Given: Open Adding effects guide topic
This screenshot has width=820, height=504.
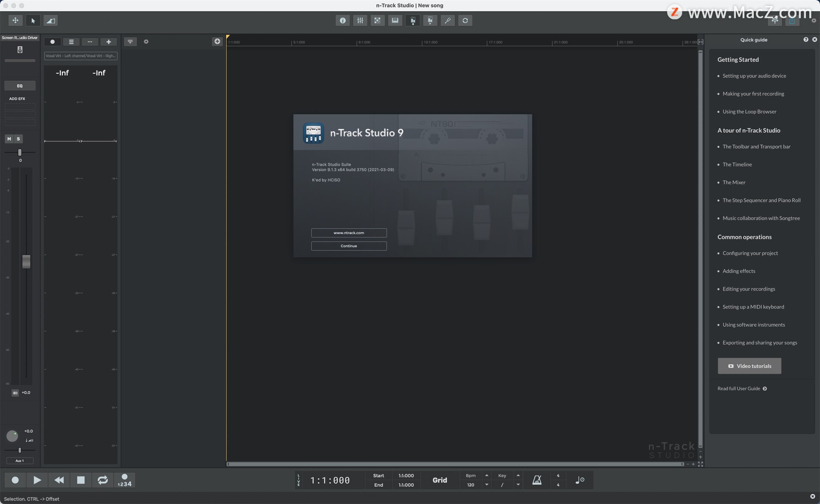Looking at the screenshot, I should (739, 271).
